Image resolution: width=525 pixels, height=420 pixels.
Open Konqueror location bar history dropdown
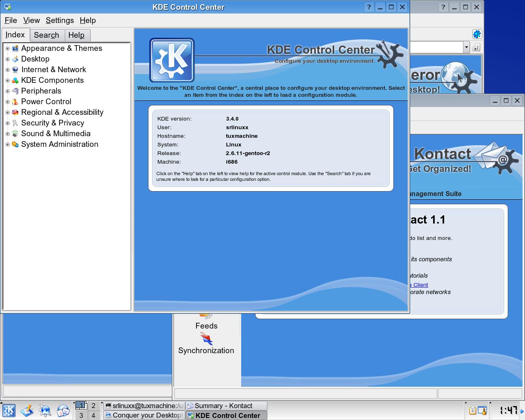coord(466,48)
